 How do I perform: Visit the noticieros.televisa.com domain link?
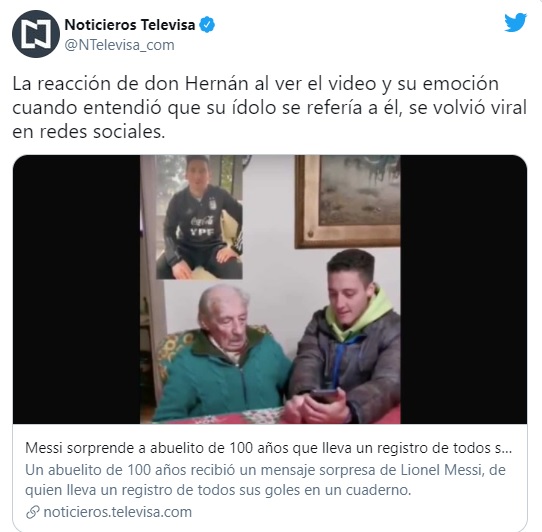[118, 512]
